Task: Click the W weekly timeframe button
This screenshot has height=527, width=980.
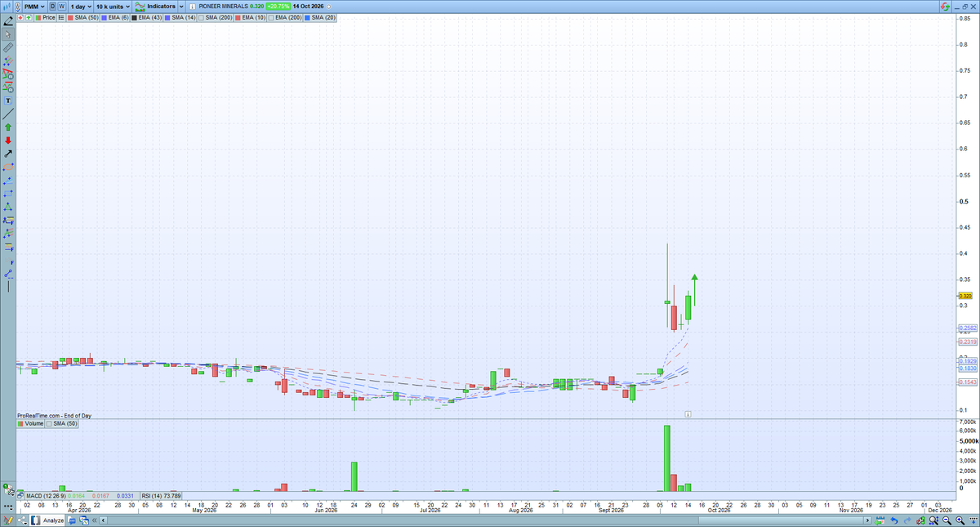Action: [x=62, y=7]
